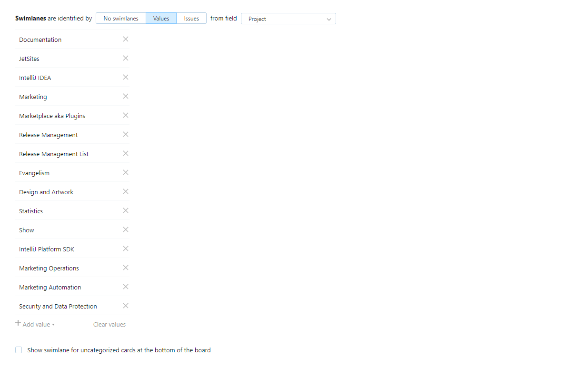Screen dimensions: 588x368
Task: Remove Release Management List value
Action: click(126, 153)
